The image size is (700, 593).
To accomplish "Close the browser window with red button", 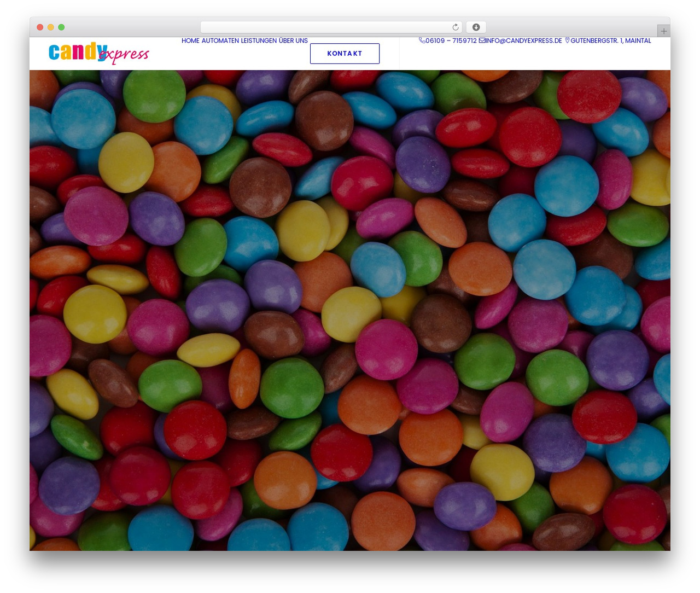I will click(x=40, y=27).
